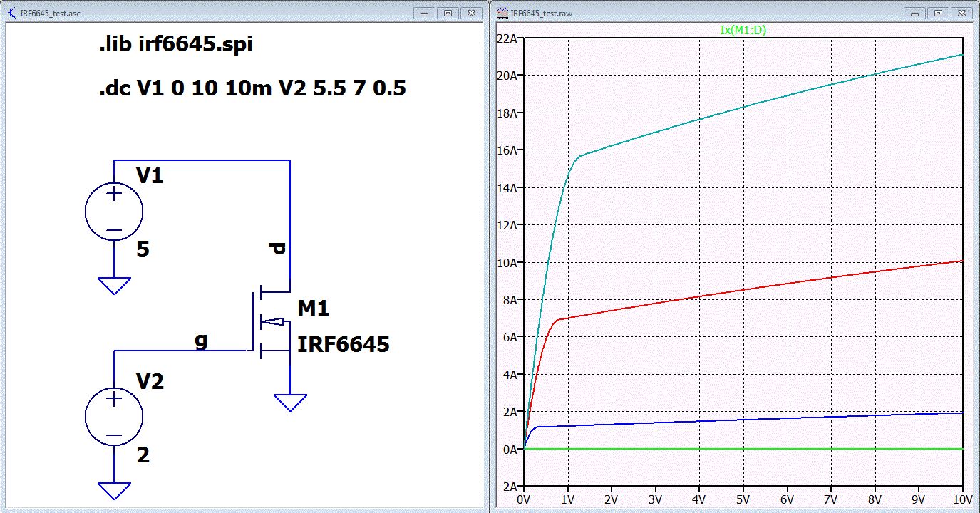The image size is (980, 513).
Task: Click the 10A y-axis label
Action: coord(507,263)
